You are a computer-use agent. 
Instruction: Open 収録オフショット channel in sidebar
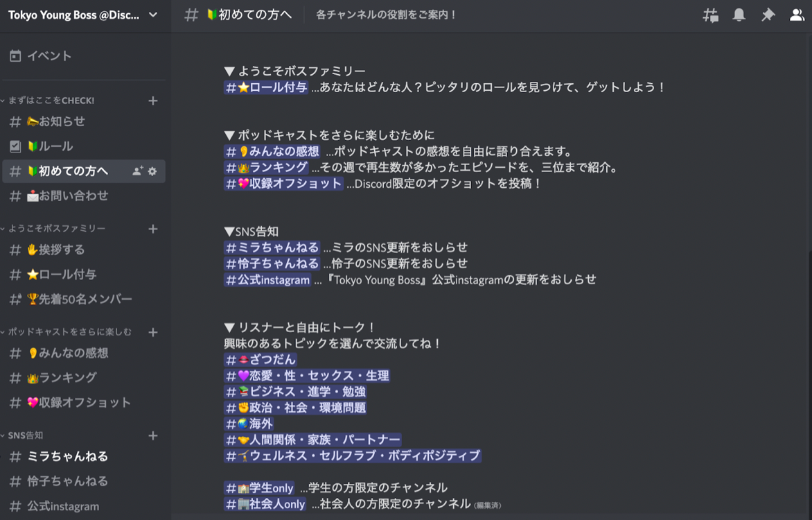(x=84, y=403)
